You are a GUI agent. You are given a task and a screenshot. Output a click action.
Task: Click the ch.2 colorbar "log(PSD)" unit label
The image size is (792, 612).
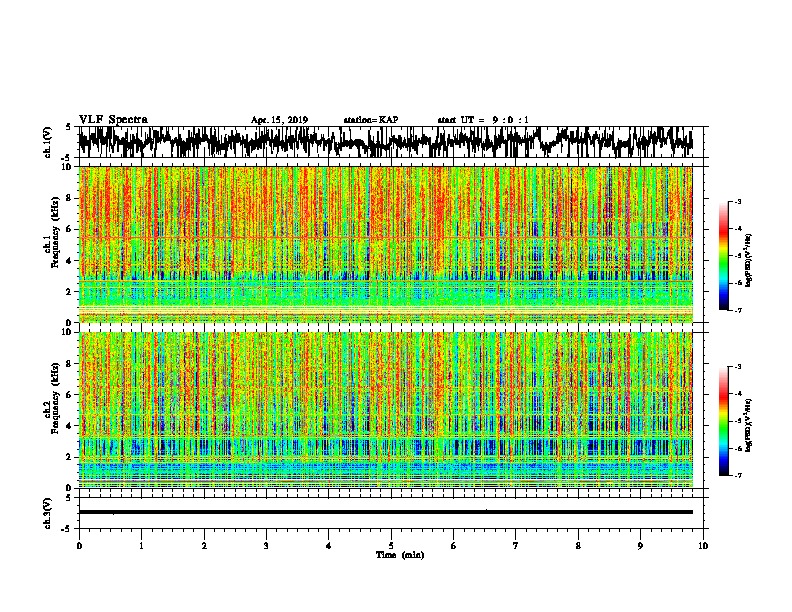749,425
